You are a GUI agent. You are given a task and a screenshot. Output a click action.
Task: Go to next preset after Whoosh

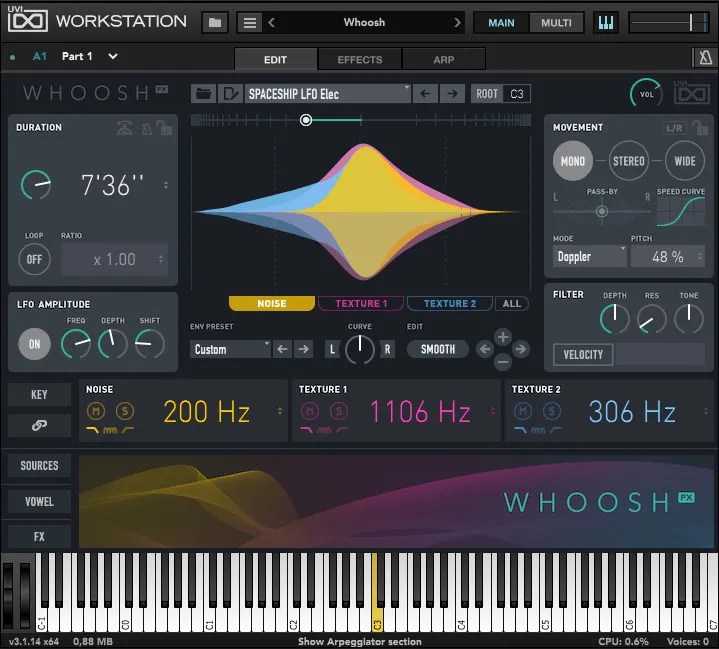click(x=457, y=22)
